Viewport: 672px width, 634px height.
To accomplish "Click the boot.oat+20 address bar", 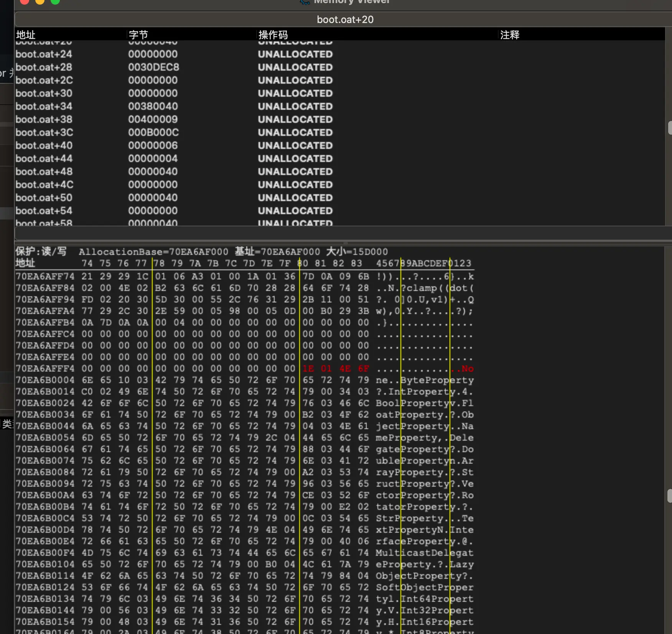I will click(344, 20).
